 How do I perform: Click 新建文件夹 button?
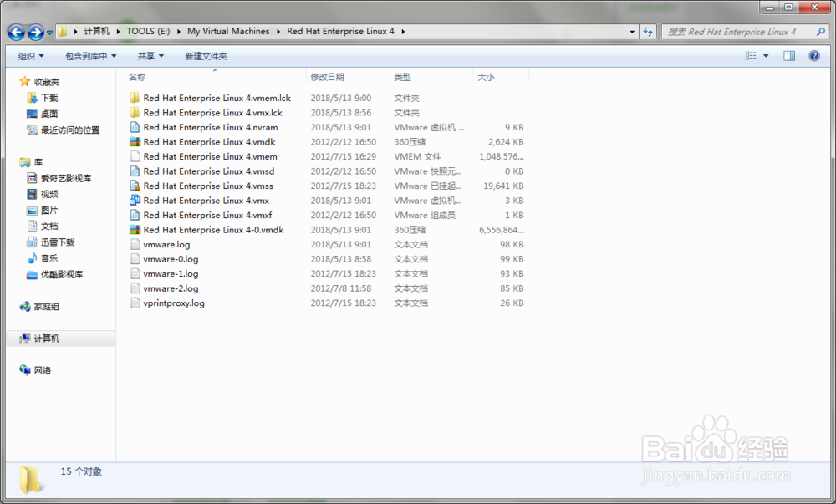[206, 56]
